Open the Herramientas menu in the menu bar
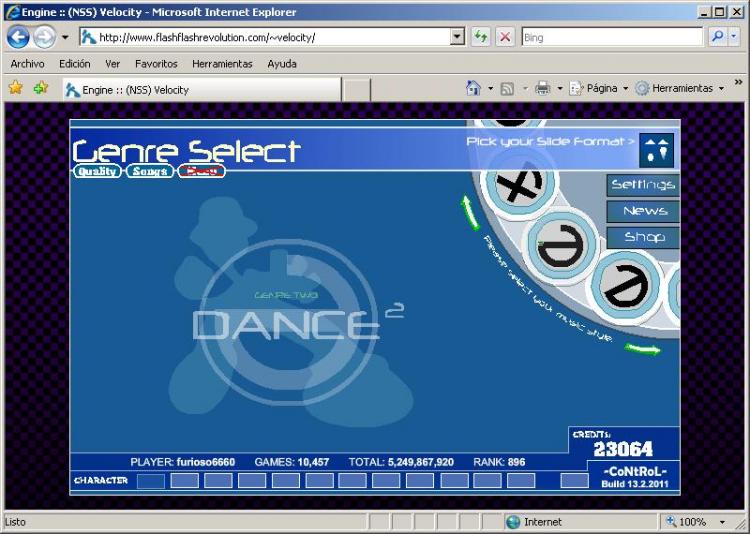The width and height of the screenshot is (750, 534). (222, 64)
